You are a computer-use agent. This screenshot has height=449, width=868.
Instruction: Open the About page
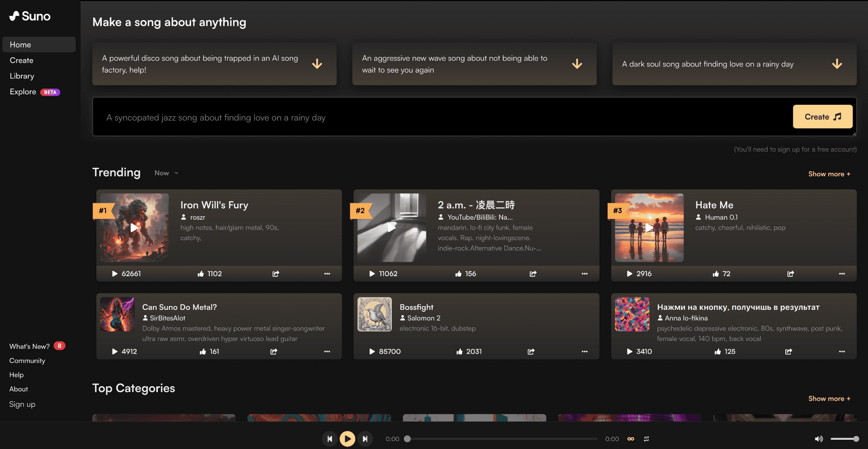tap(19, 389)
